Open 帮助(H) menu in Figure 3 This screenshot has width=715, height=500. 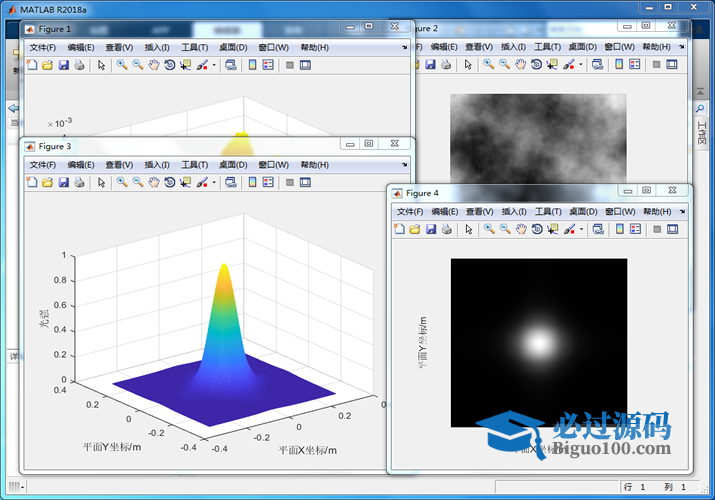315,165
